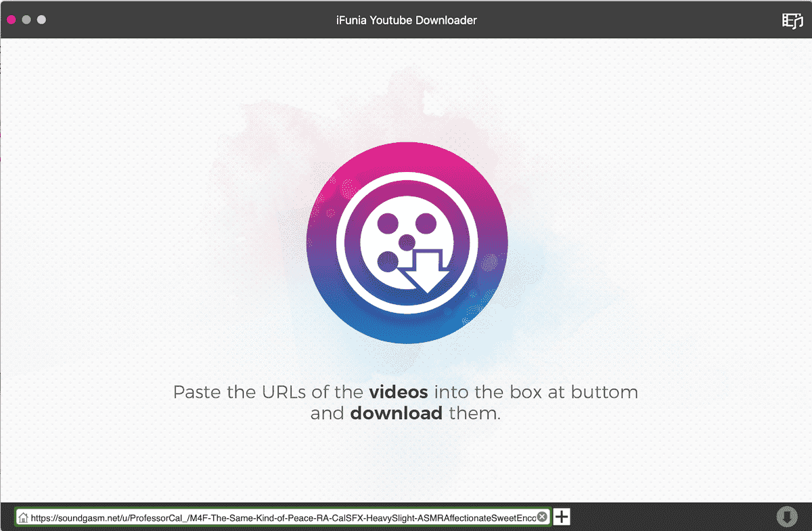Zoom the window using the third title-bar button
The width and height of the screenshot is (812, 531).
tap(41, 20)
